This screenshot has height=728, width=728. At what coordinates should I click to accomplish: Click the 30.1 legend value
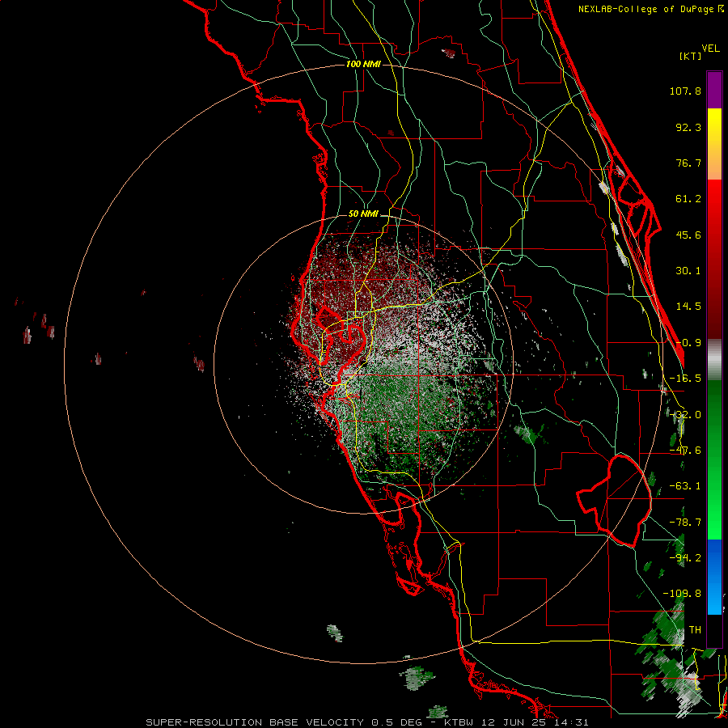click(688, 271)
